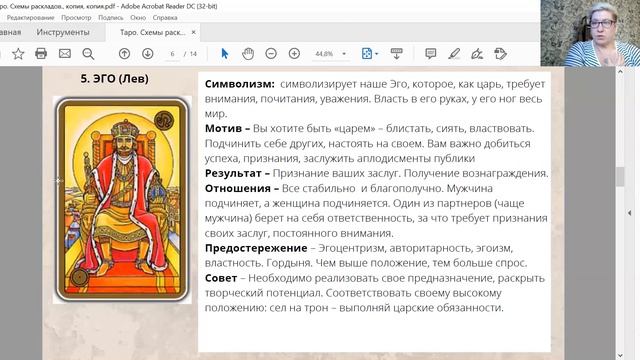The height and width of the screenshot is (360, 640).
Task: Select the Таро. Схемы раск... document tab
Action: (x=153, y=32)
